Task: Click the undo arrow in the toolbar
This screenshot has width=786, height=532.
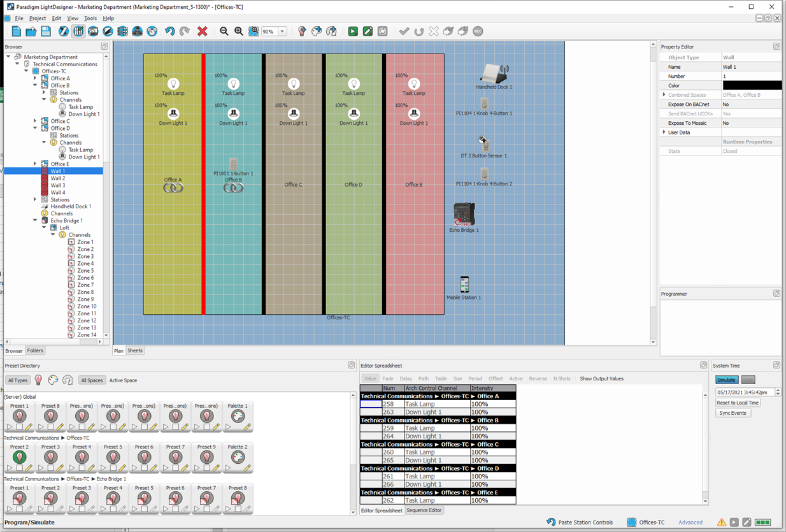Action: (x=169, y=31)
